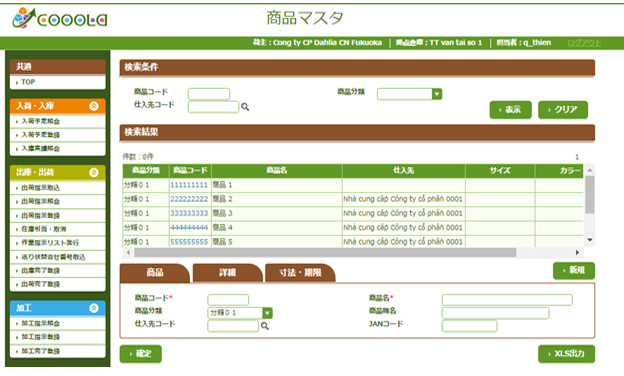Image resolution: width=624 pixels, height=376 pixels.
Task: Open product code 333333333 link
Action: pyautogui.click(x=189, y=213)
